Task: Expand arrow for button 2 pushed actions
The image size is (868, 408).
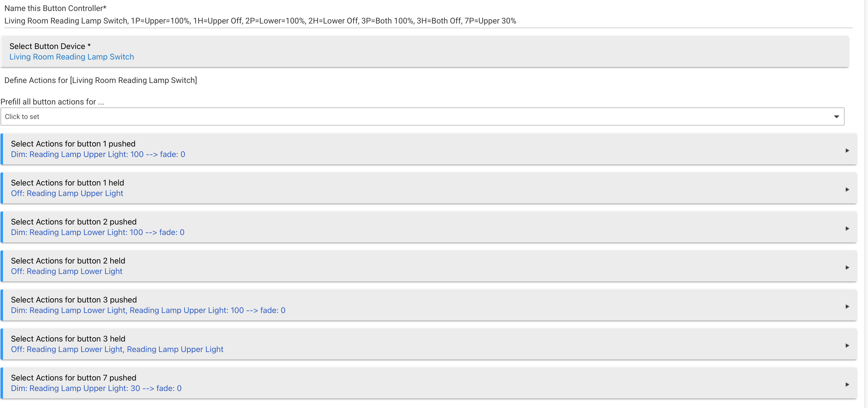Action: [x=847, y=229]
